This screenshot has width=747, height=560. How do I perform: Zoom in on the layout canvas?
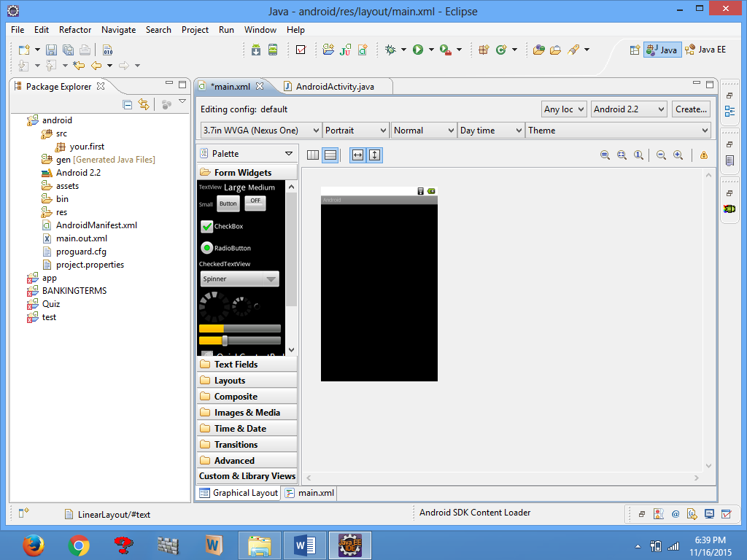coord(678,155)
